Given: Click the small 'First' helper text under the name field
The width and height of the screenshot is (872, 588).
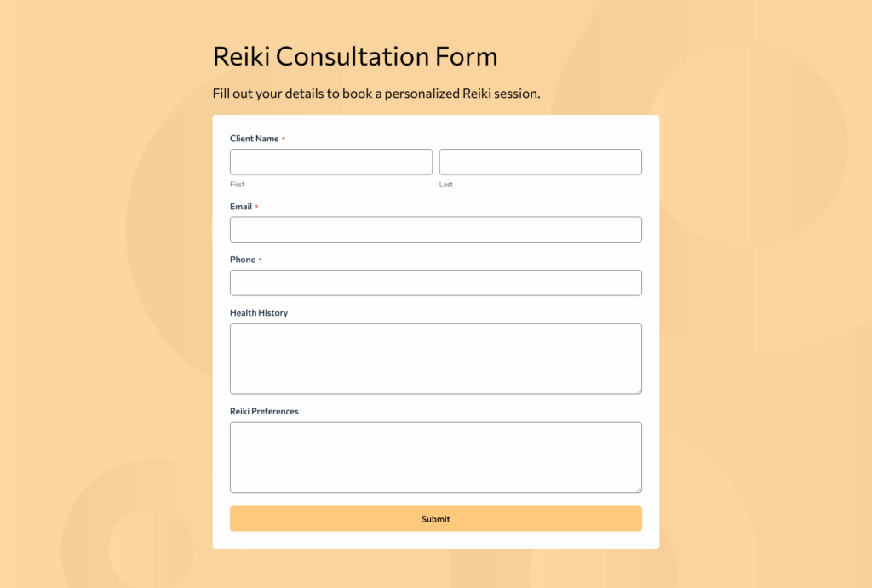Looking at the screenshot, I should tap(237, 184).
